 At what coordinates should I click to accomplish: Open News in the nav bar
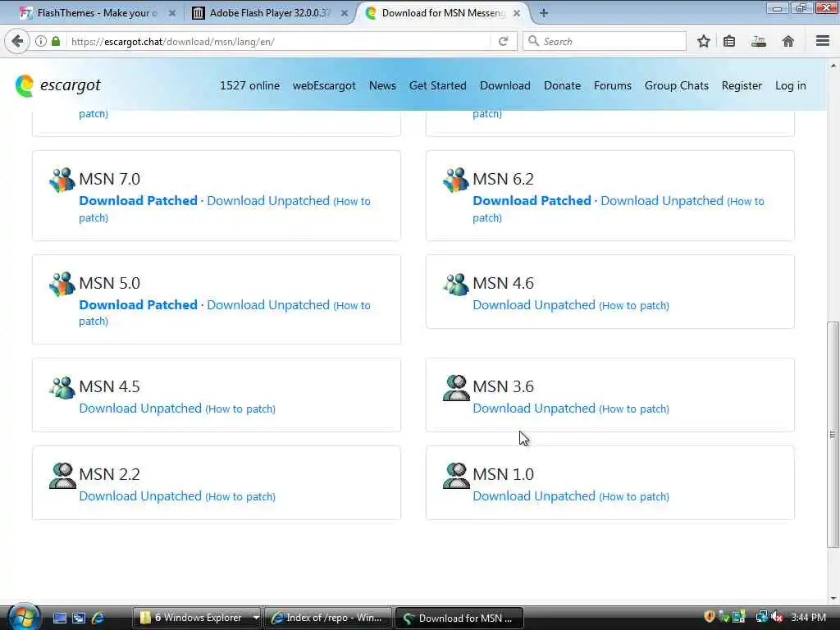pyautogui.click(x=382, y=85)
